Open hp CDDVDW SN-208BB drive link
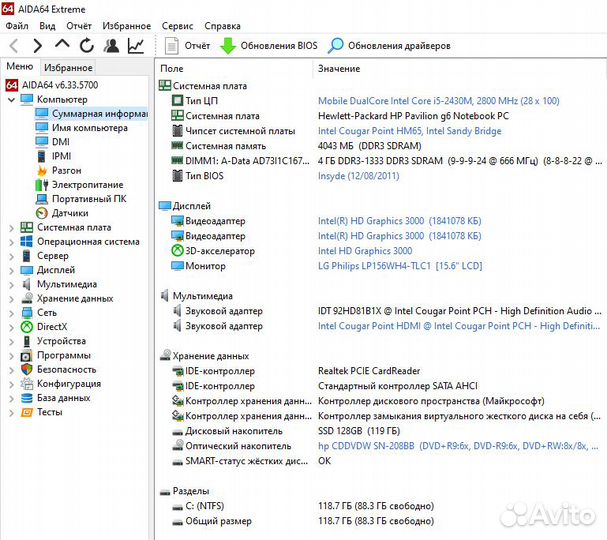Image resolution: width=607 pixels, height=540 pixels. tap(458, 446)
